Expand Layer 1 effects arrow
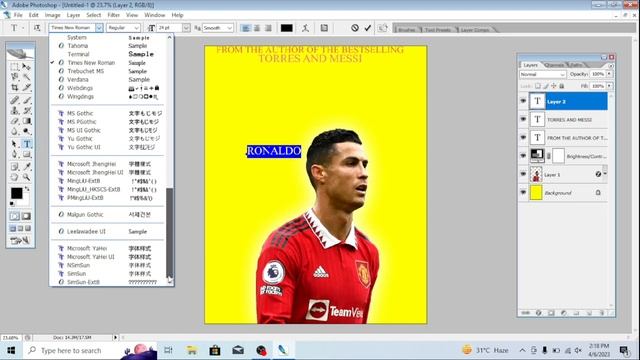This screenshot has height=360, width=640. click(x=605, y=174)
